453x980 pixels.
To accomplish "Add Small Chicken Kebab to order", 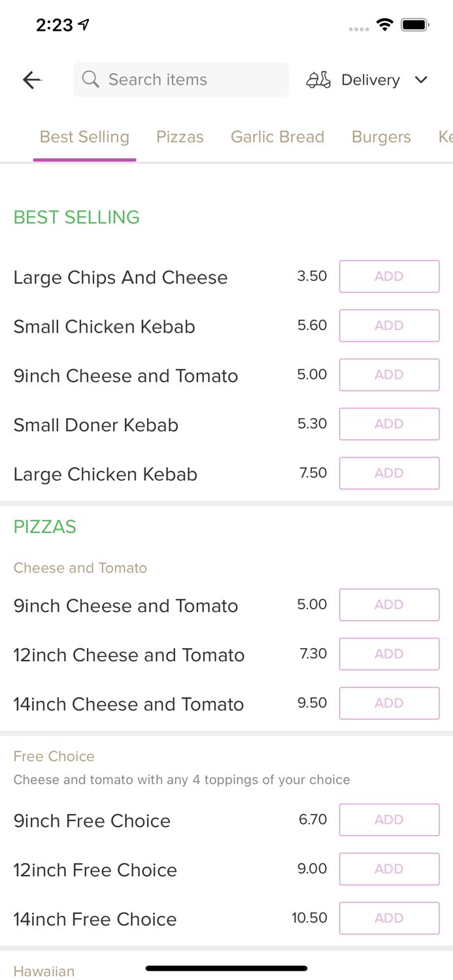I will point(389,325).
